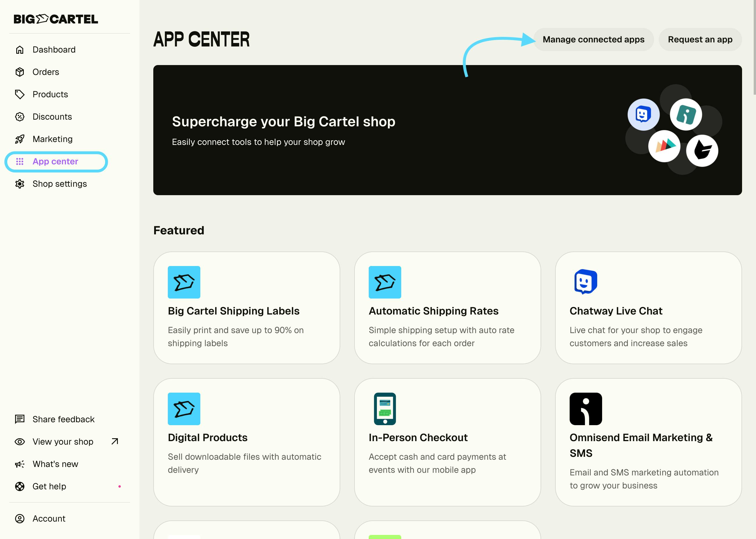Open the App center menu item
This screenshot has width=756, height=539.
coord(55,162)
